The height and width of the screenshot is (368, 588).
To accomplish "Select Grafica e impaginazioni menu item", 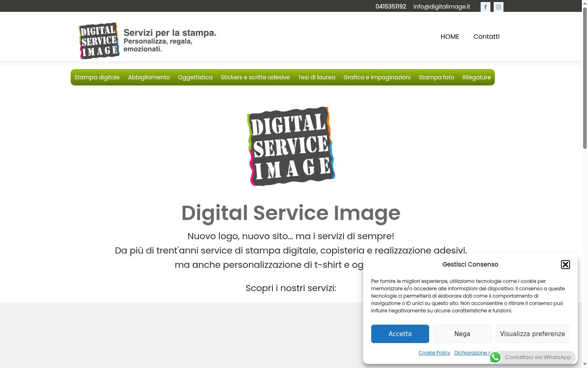I will (x=377, y=77).
